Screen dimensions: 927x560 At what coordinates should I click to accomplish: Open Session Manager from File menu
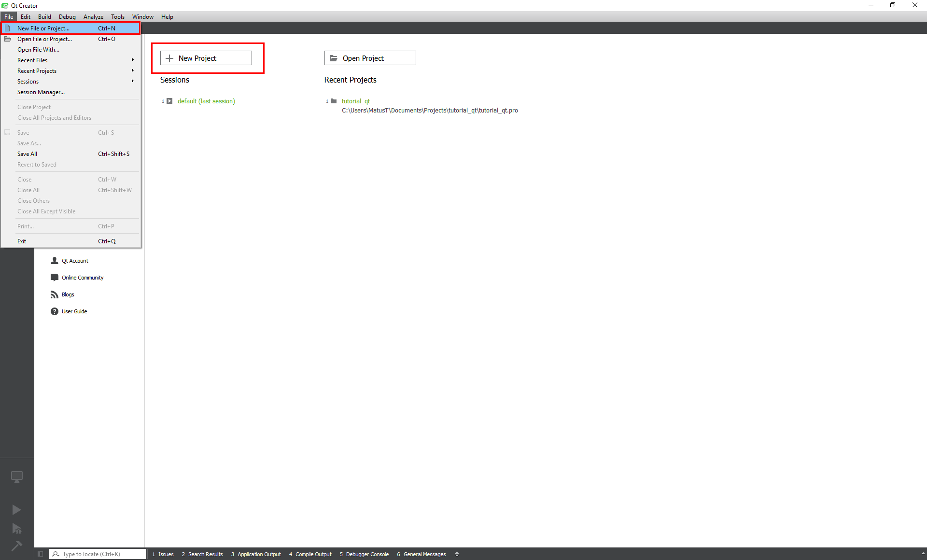[x=70, y=92]
